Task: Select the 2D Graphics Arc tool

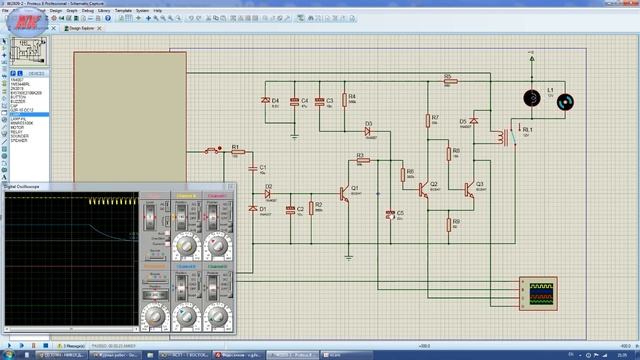Action: point(4,163)
